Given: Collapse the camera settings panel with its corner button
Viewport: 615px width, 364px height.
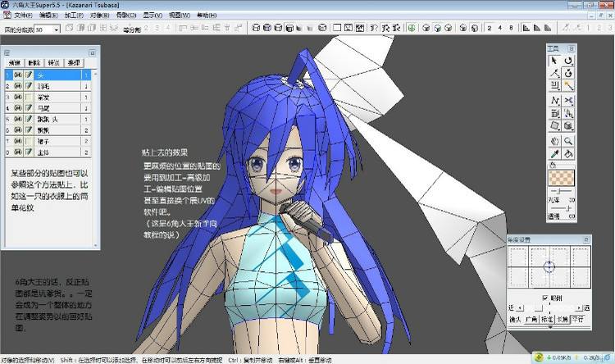Looking at the screenshot, I should click(x=586, y=239).
